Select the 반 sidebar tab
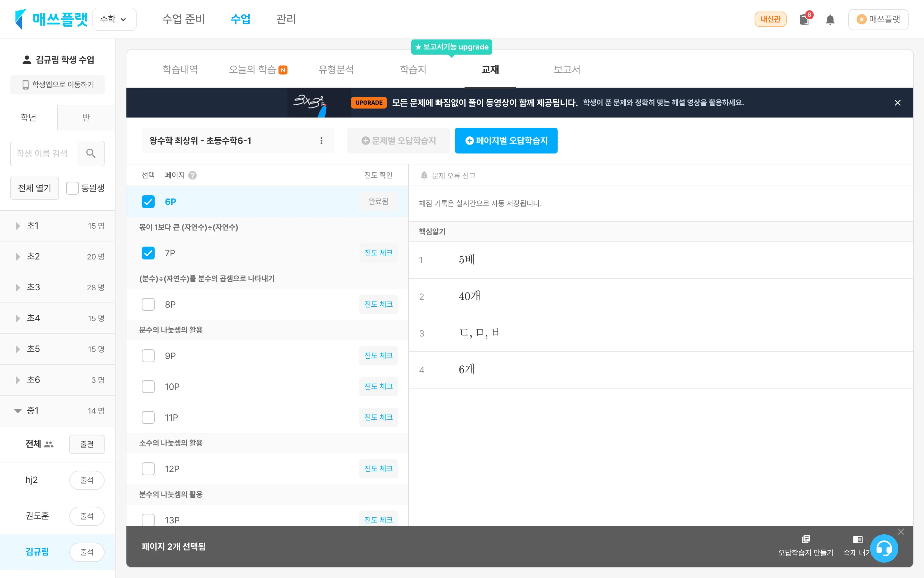Viewport: 924px width, 578px height. (86, 117)
